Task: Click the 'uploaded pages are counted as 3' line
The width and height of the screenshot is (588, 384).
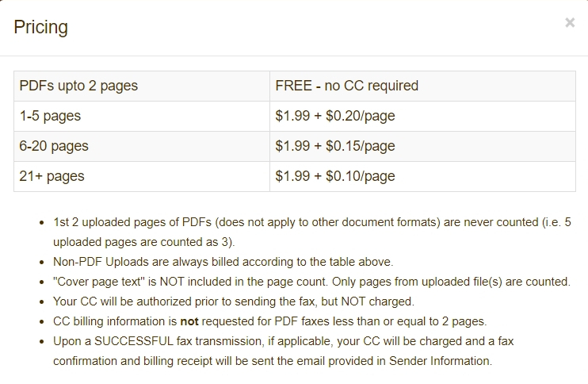Action: 144,242
